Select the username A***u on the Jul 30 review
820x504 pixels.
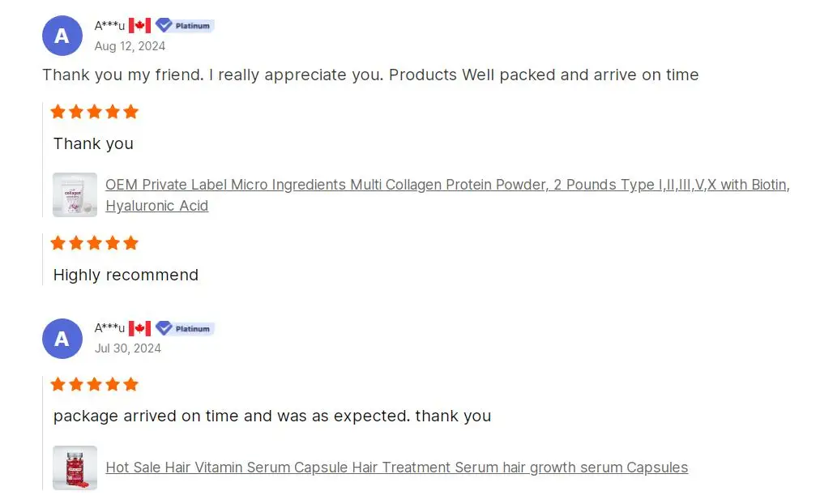109,328
